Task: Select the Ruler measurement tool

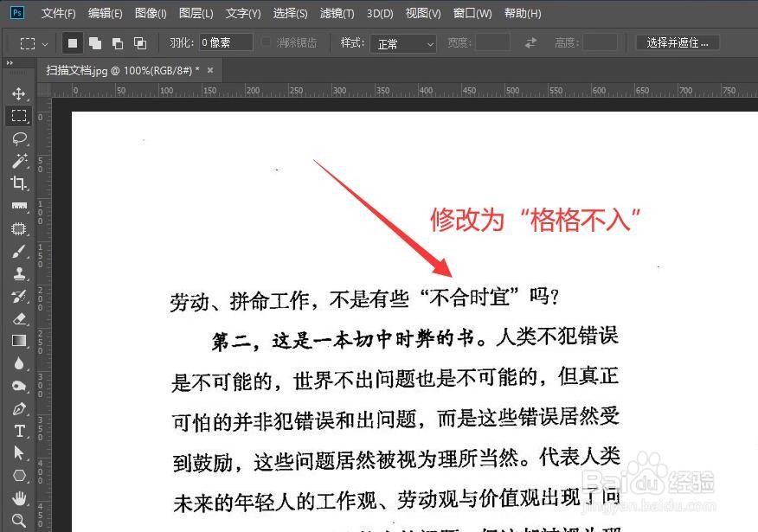Action: click(19, 206)
